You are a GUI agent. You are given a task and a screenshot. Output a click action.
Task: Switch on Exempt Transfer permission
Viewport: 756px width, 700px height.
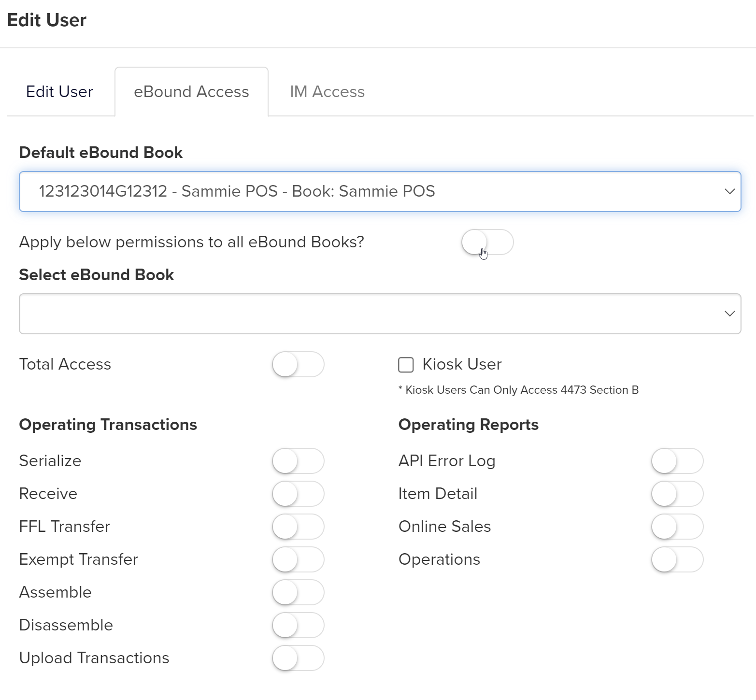tap(298, 559)
